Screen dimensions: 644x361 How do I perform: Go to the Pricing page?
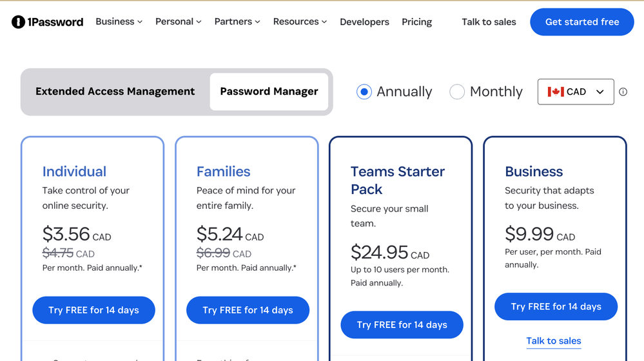click(416, 22)
